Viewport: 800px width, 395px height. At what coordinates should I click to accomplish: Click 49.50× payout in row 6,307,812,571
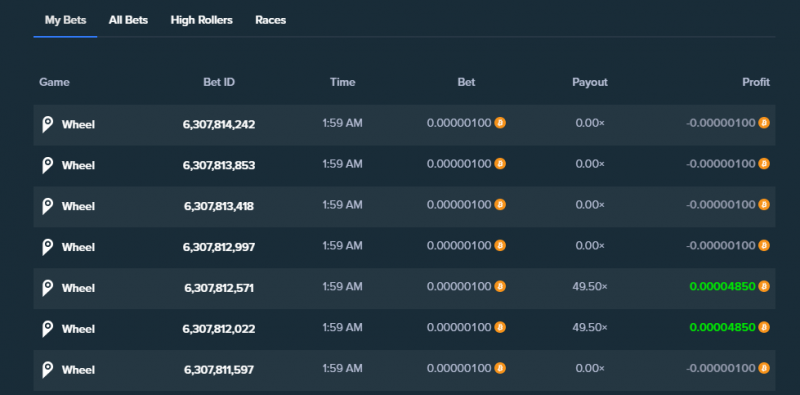pos(590,286)
